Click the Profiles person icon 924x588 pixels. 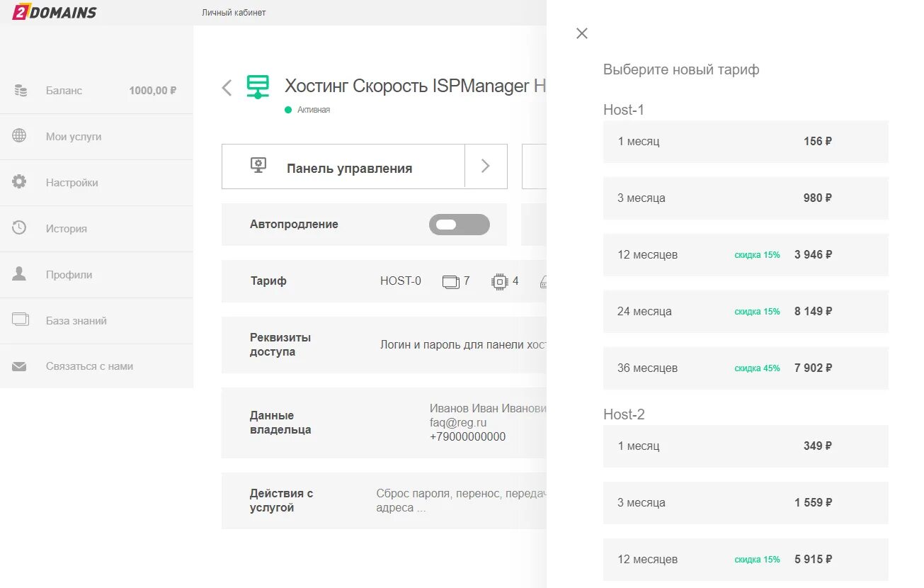[x=19, y=274]
